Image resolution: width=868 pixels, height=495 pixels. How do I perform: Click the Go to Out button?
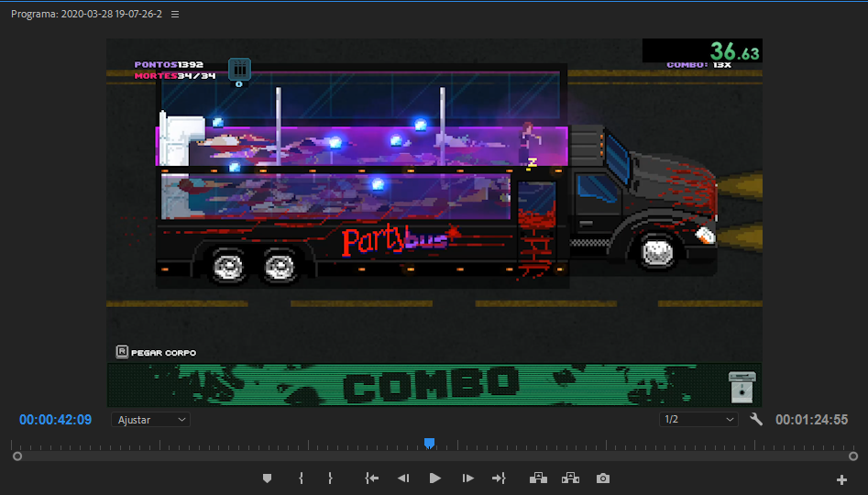tap(499, 478)
